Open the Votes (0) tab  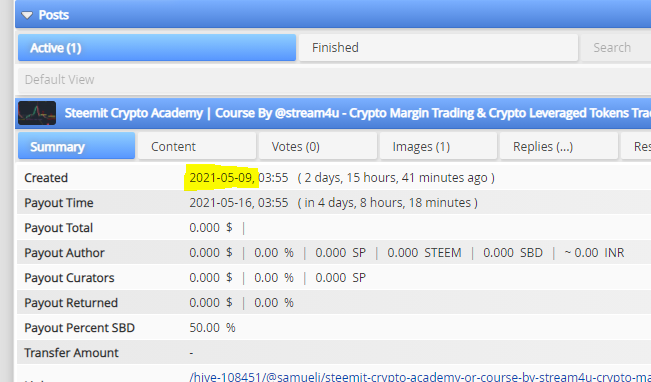tap(318, 146)
